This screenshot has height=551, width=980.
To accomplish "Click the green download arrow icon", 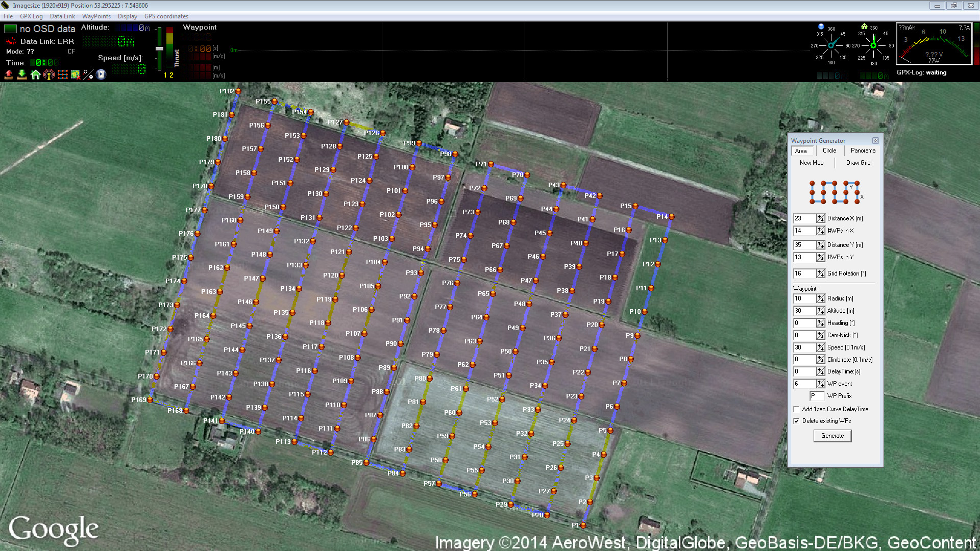I will [22, 75].
